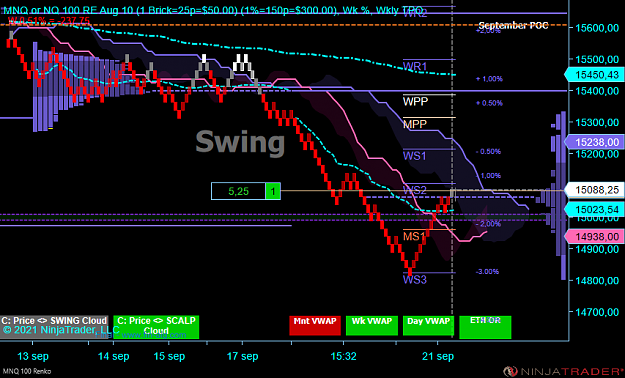Click the MPP pivot label
Screen dimensions: 625x378
[415, 124]
